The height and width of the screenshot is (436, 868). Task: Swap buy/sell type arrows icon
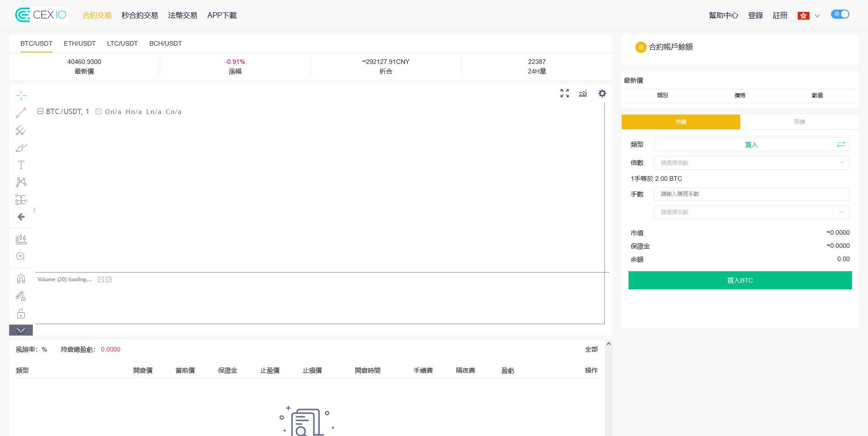coord(841,144)
